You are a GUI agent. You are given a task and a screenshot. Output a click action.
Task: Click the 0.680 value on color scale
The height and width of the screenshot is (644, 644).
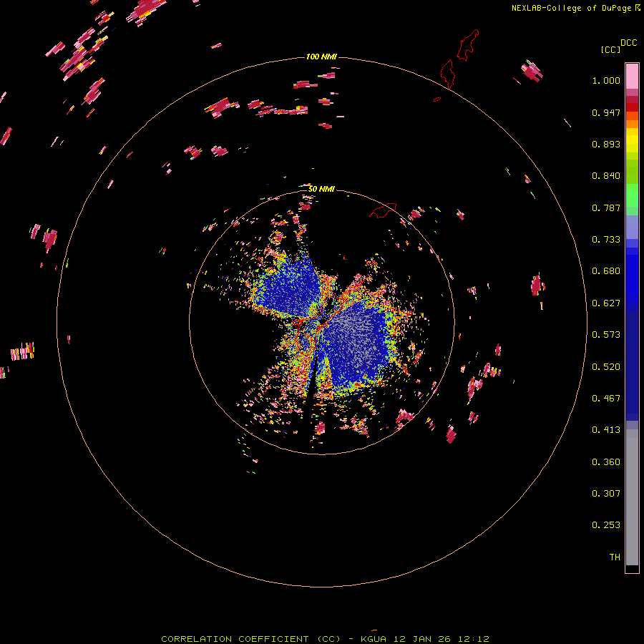(x=606, y=271)
